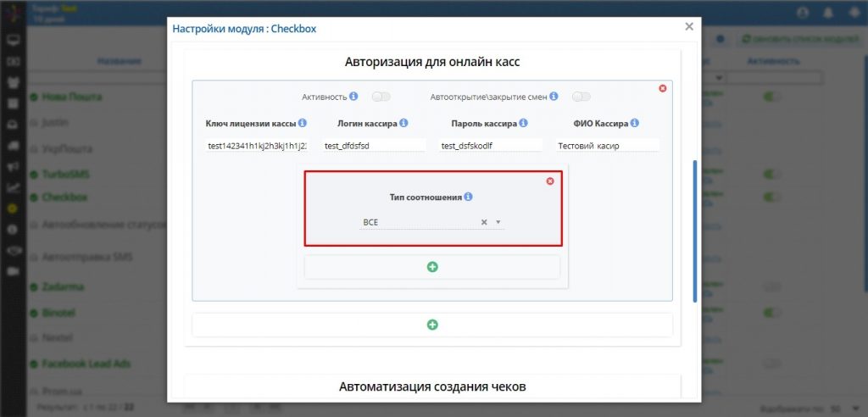Image resolution: width=868 pixels, height=417 pixels.
Task: Click the Активность column header
Action: tap(773, 61)
